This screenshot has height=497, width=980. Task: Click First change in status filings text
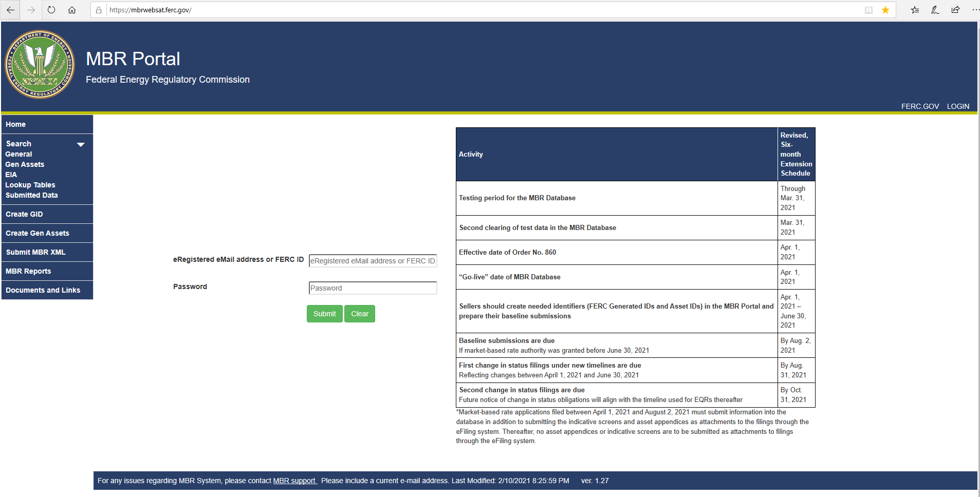click(550, 365)
